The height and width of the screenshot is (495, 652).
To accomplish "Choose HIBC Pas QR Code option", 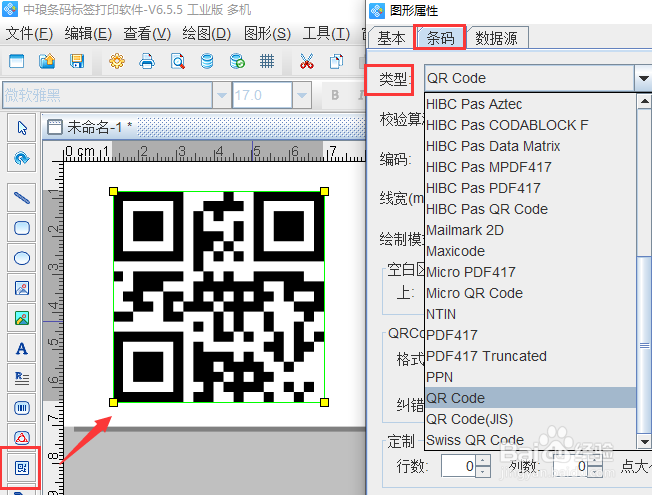I will (531, 209).
